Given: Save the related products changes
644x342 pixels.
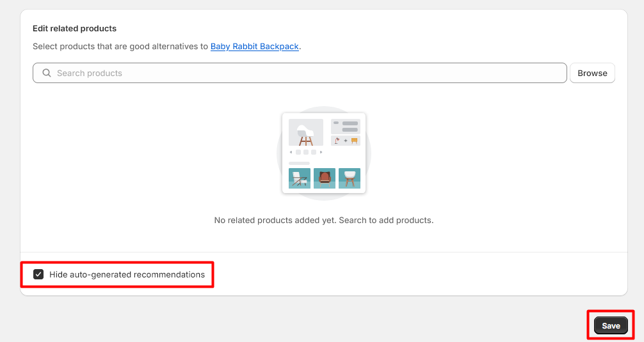Looking at the screenshot, I should pos(611,325).
